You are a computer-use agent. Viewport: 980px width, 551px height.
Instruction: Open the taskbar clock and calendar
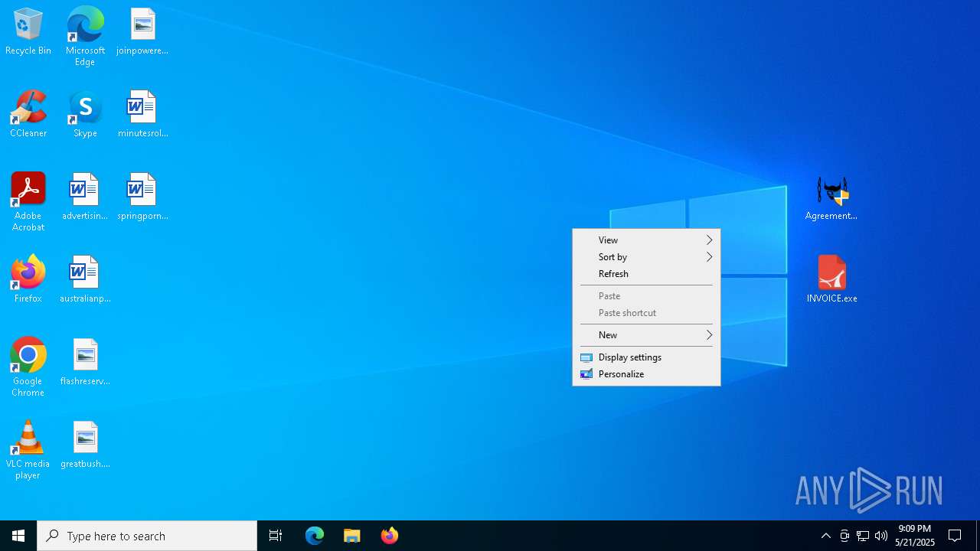[915, 536]
